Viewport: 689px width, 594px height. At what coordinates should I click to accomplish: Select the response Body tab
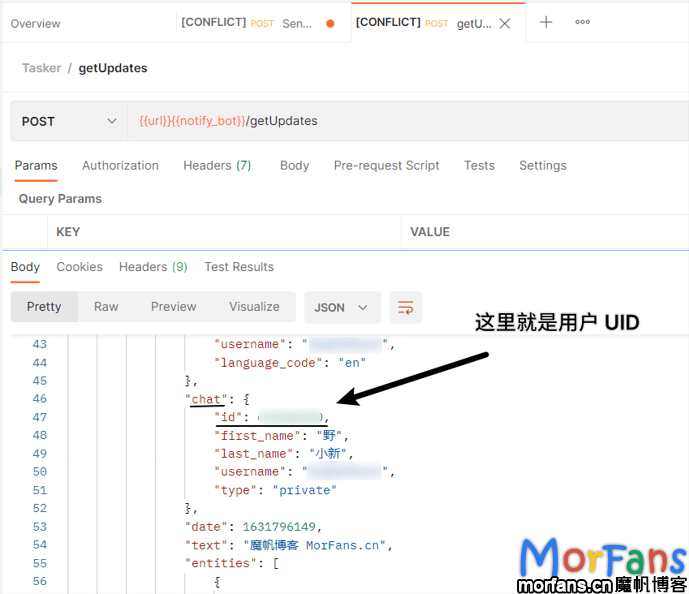[x=25, y=267]
